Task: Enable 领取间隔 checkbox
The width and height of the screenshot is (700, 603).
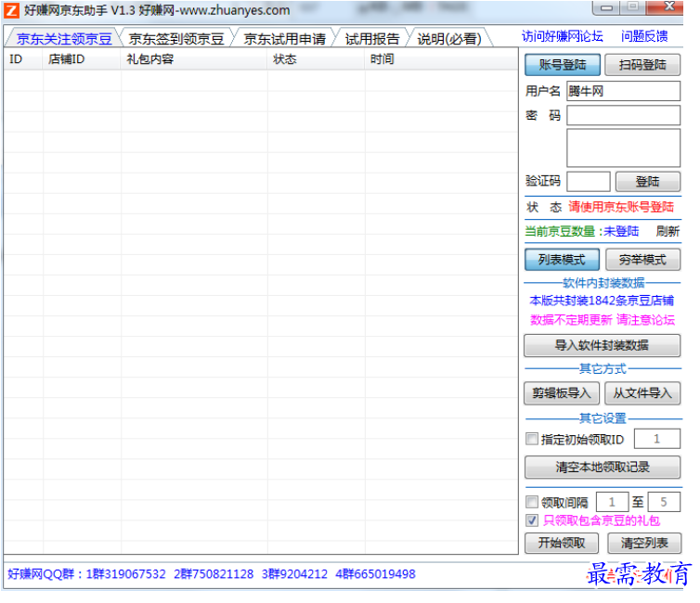Action: (x=531, y=502)
